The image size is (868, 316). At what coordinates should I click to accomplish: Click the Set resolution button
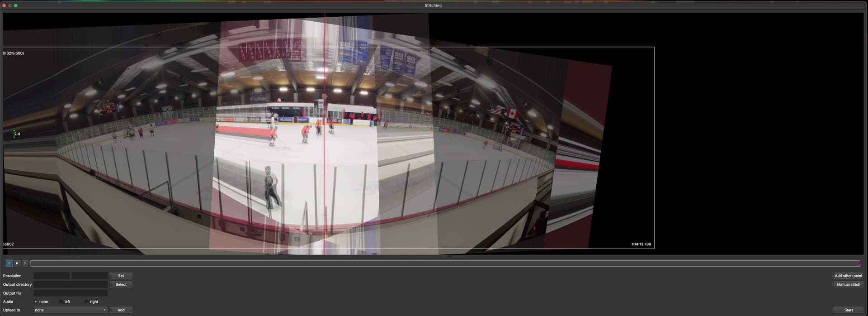pyautogui.click(x=121, y=276)
